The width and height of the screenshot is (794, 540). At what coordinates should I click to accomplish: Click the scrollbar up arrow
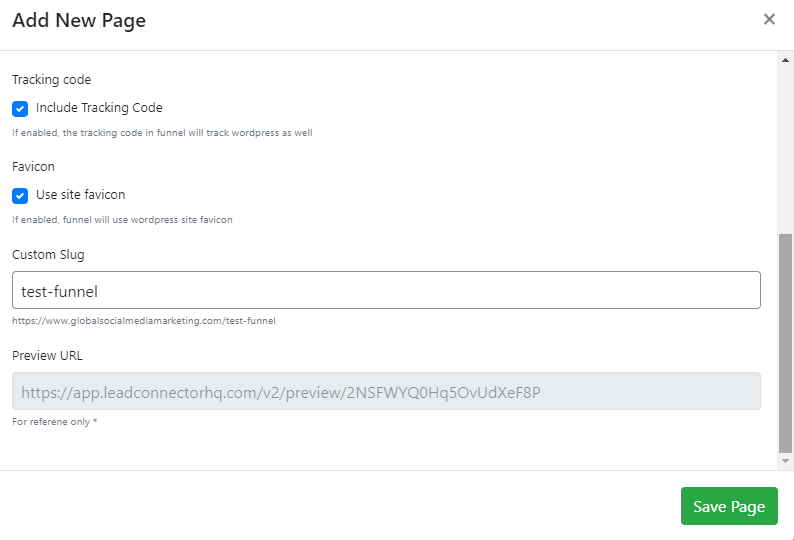point(786,59)
